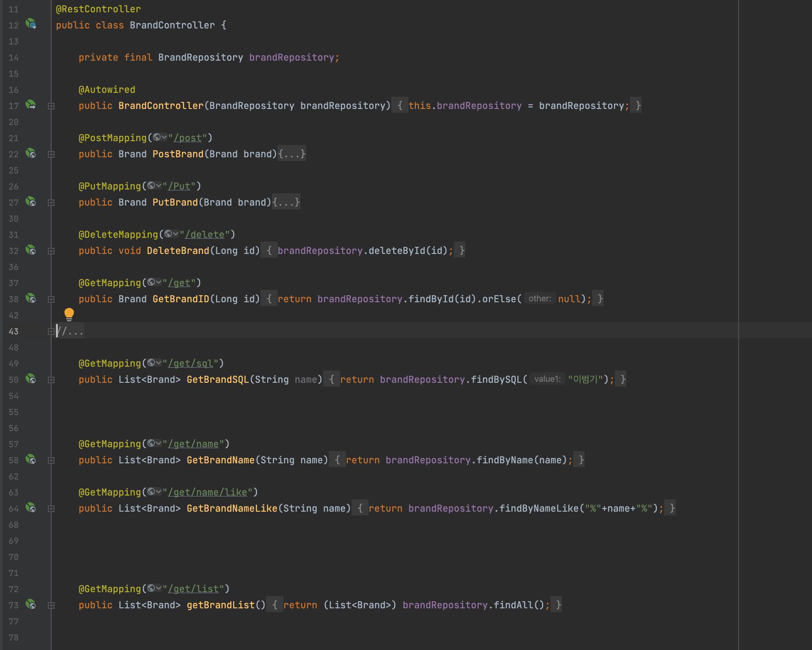812x650 pixels.
Task: Click the "/delete" URL link
Action: click(x=205, y=235)
